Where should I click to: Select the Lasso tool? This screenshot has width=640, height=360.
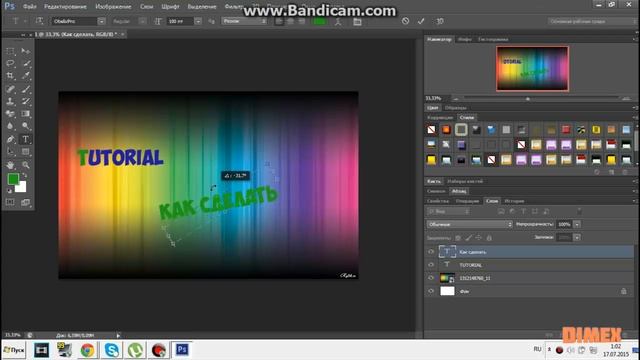[10, 63]
